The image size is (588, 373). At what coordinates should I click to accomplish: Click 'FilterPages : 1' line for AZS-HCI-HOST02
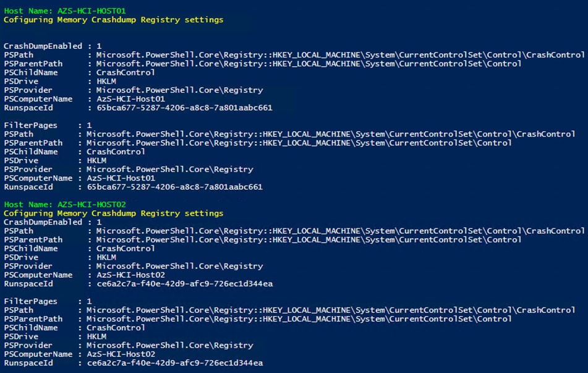(48, 301)
